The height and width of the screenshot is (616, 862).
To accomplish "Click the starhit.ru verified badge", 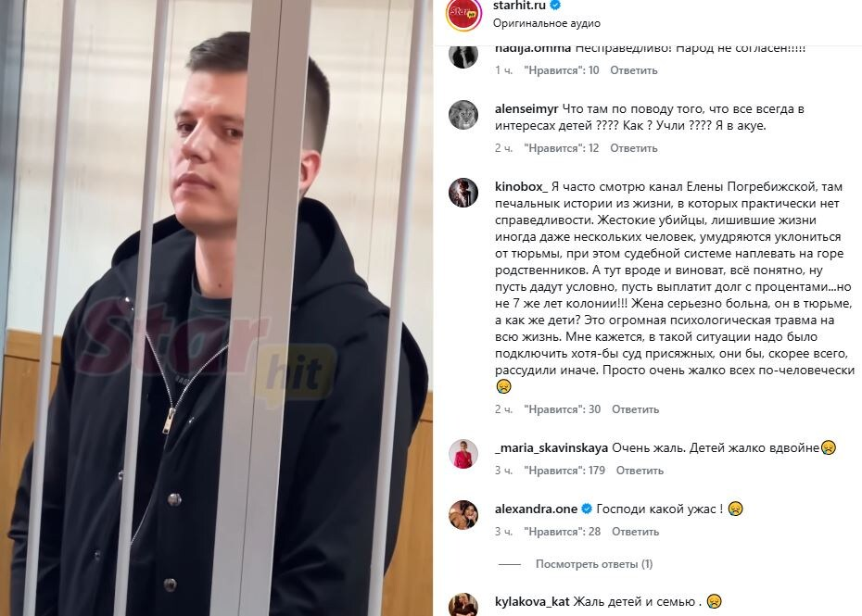I will pos(556,6).
